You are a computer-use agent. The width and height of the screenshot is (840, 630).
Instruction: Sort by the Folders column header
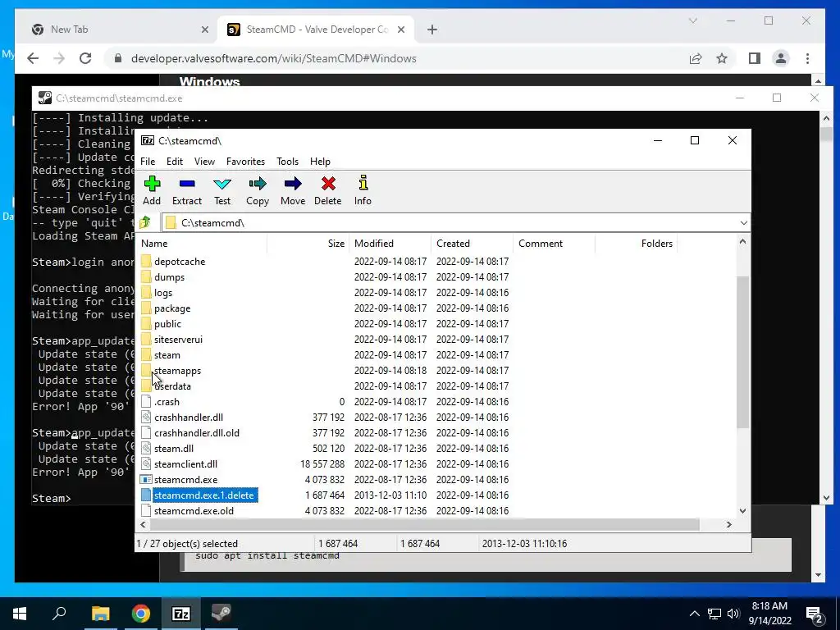pos(636,243)
